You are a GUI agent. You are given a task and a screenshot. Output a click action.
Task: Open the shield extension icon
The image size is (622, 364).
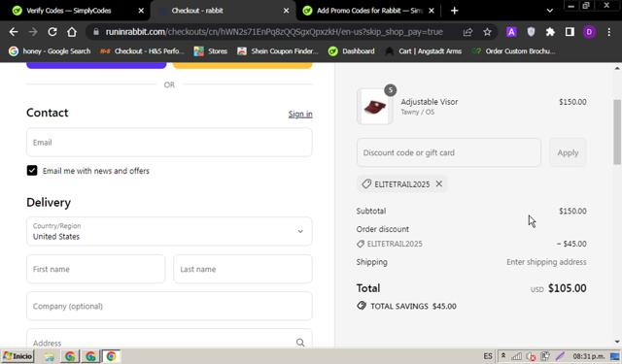pos(531,32)
